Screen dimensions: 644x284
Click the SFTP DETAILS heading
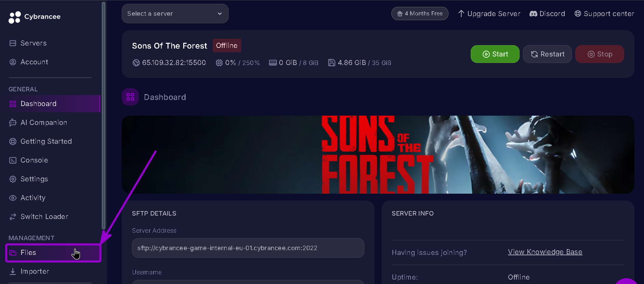(x=154, y=214)
